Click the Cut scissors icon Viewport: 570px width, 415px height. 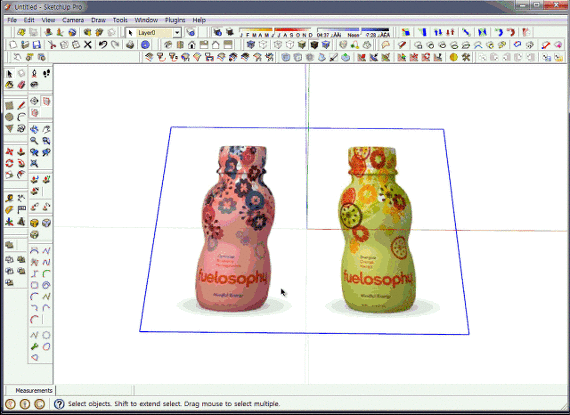[x=52, y=45]
